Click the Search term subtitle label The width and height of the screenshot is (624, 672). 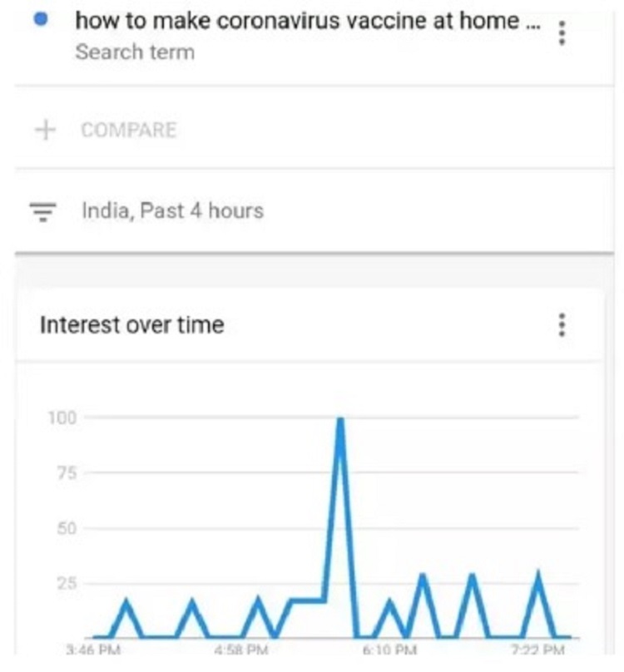135,52
